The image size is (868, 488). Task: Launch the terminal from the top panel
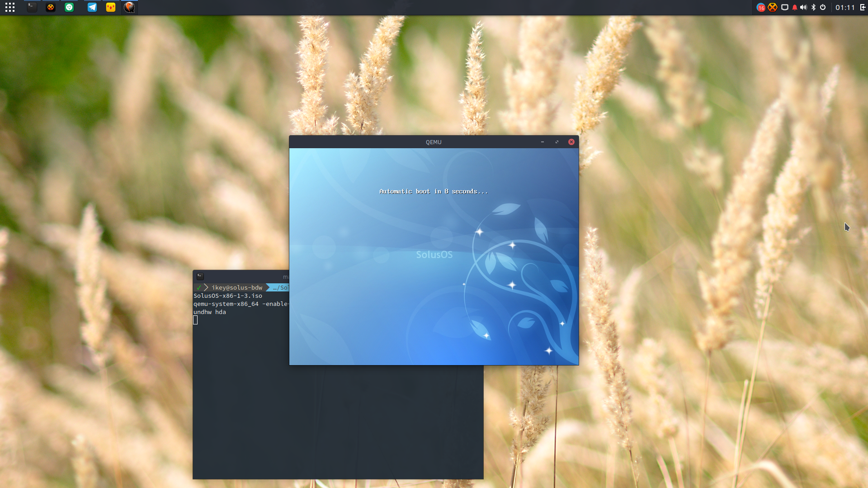click(32, 7)
